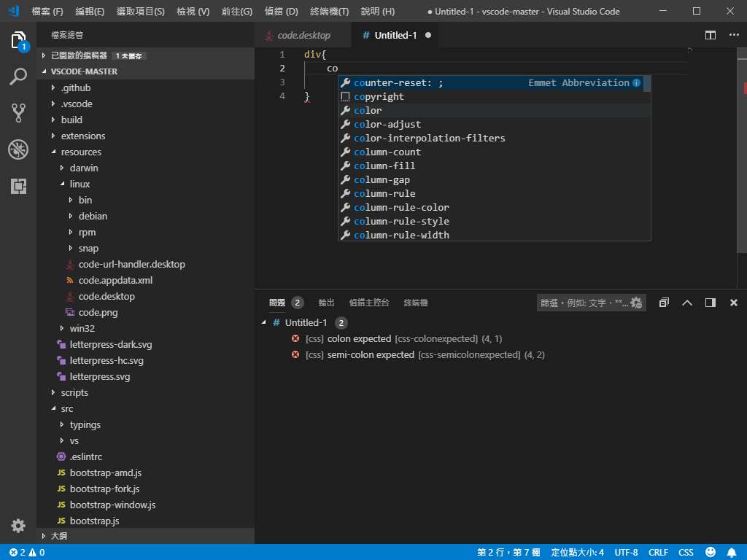This screenshot has width=747, height=560.
Task: Maximize the panel with the up chevron
Action: (x=686, y=303)
